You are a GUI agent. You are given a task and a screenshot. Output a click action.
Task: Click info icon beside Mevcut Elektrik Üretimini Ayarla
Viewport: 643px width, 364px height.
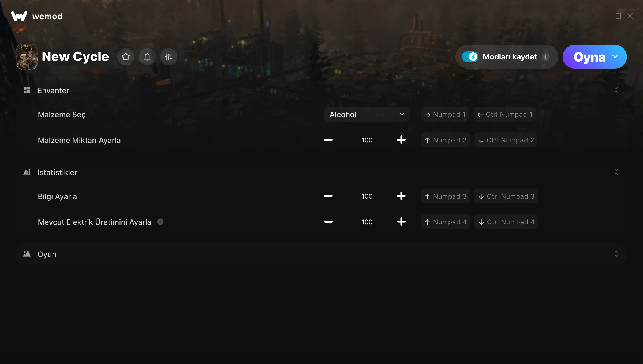160,222
